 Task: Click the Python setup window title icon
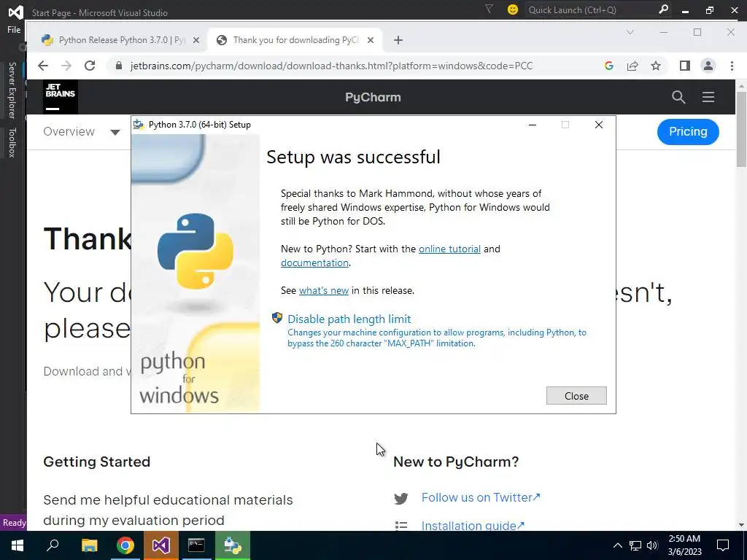tap(139, 125)
